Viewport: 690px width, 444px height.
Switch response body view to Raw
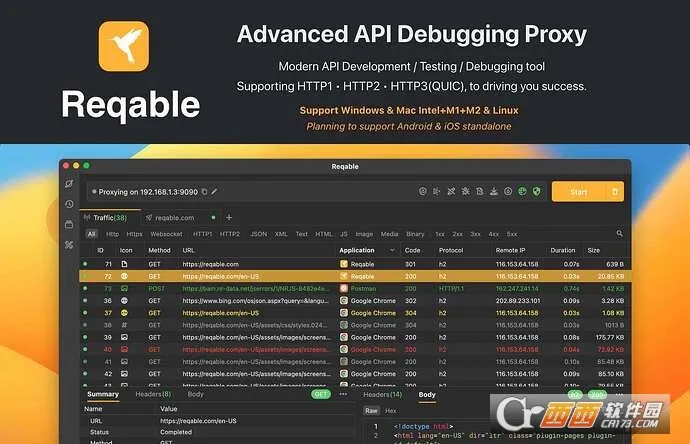click(371, 411)
